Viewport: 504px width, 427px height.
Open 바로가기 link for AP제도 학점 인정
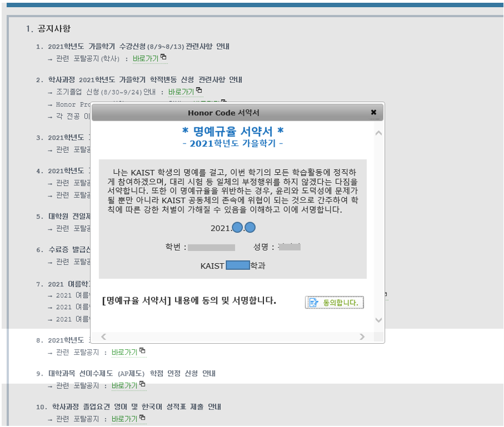124,386
